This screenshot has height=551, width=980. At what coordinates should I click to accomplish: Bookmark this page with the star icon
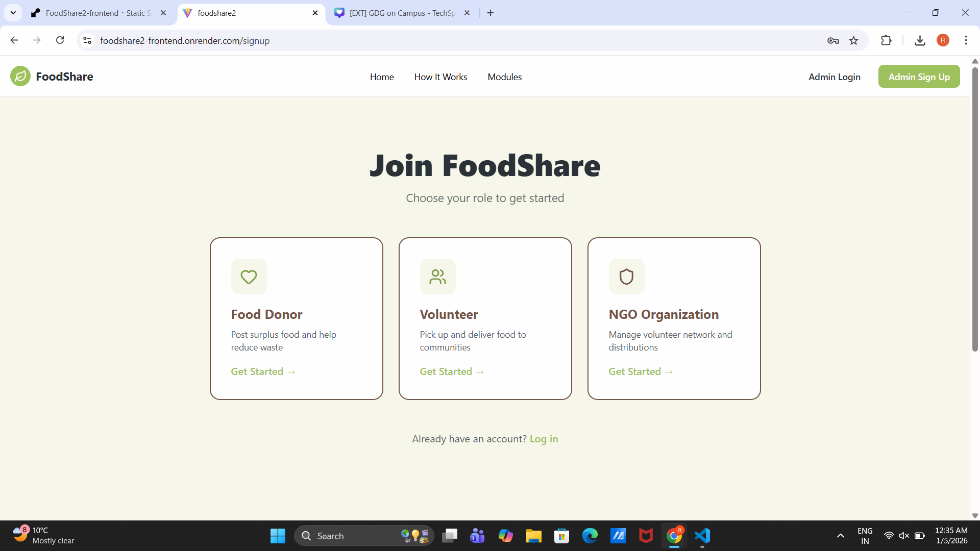[853, 41]
